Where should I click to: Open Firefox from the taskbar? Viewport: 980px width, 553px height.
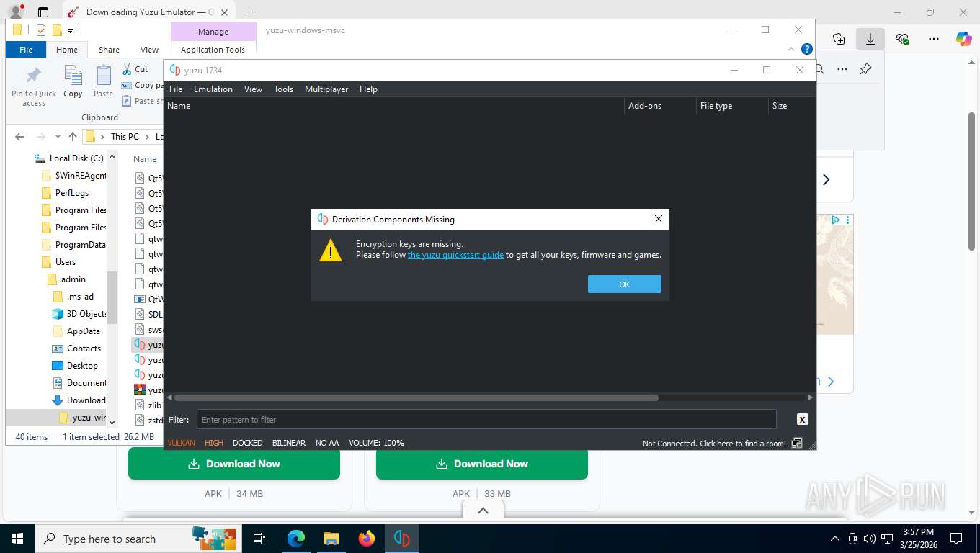pos(367,539)
